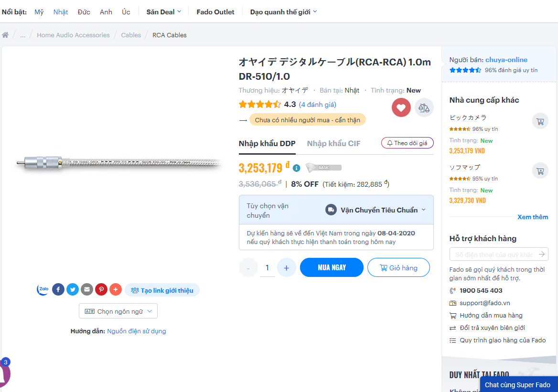Open Hướng dẫn mua hàng link

point(491,315)
